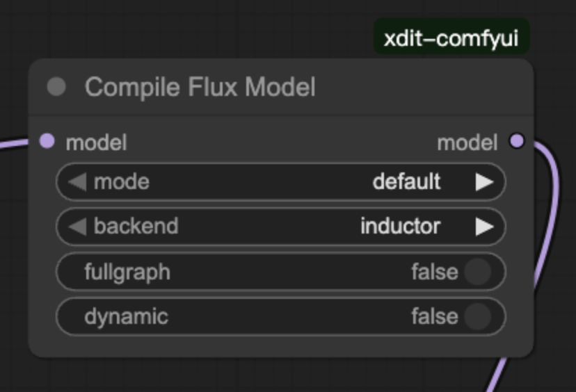Click the 'model' output label on the right
This screenshot has width=576, height=392.
[x=467, y=142]
